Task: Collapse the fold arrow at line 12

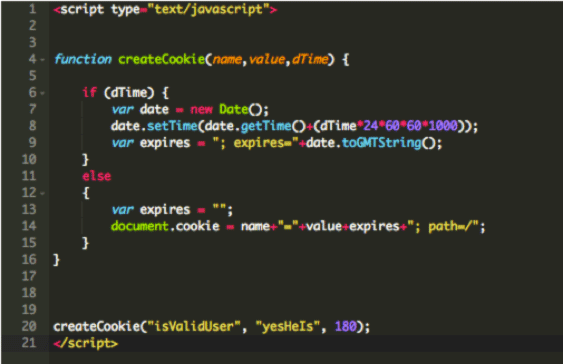Action: point(43,193)
